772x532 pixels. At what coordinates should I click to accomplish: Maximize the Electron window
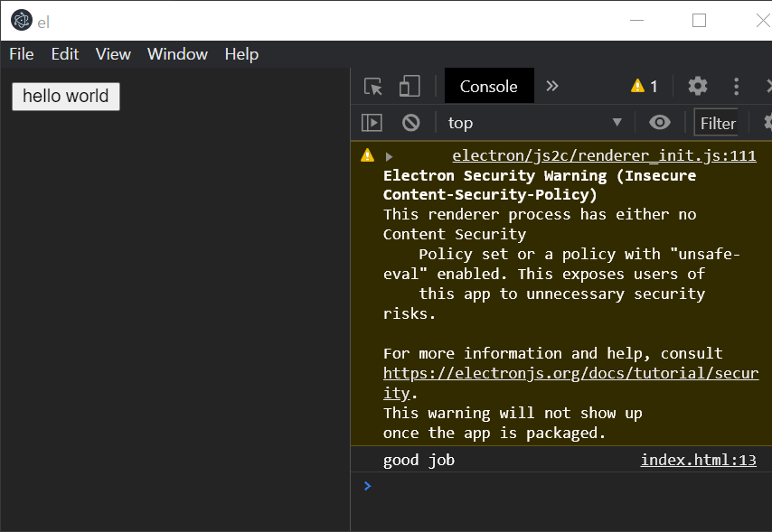click(x=699, y=21)
